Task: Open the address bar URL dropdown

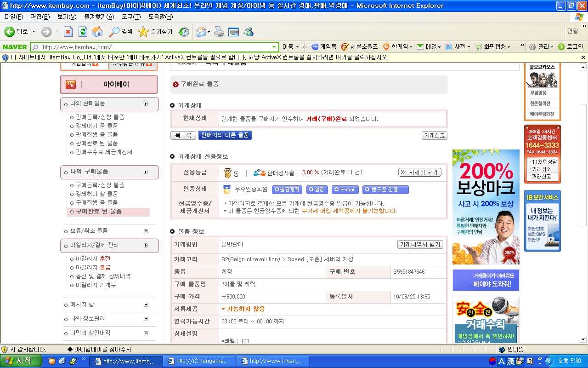Action: pyautogui.click(x=274, y=47)
